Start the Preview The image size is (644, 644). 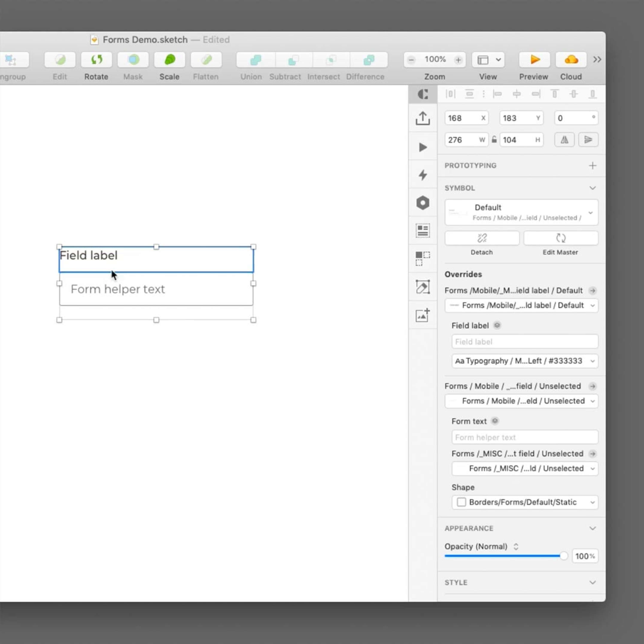(x=534, y=60)
